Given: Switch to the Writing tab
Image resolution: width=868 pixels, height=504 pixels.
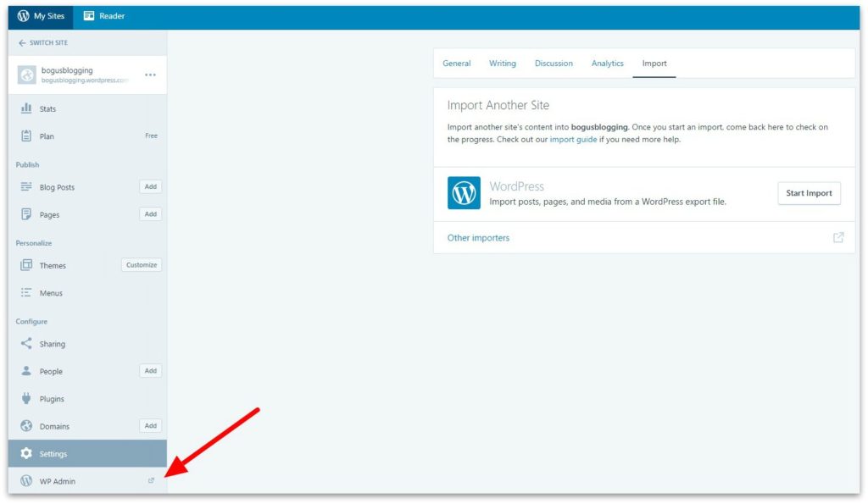Looking at the screenshot, I should point(502,63).
